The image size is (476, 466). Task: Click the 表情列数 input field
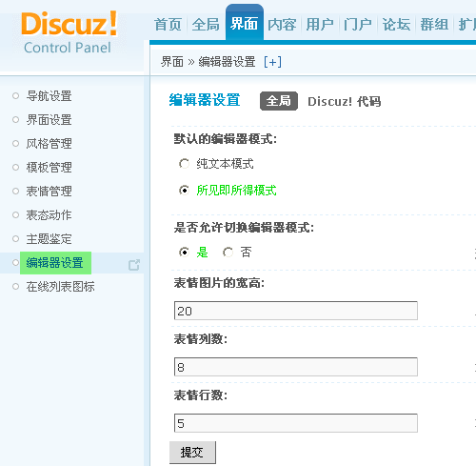coord(296,367)
